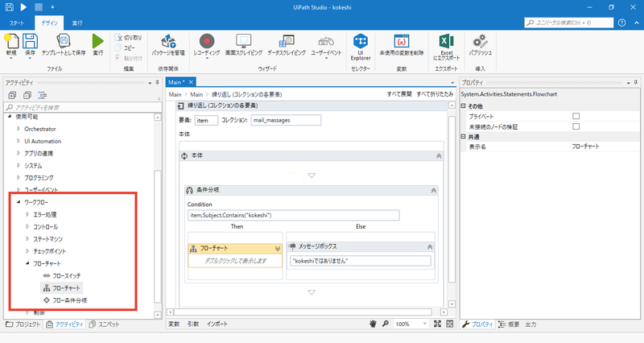Viewport: 644px width, 343px height.
Task: Click the tree view options icon in Activities panel
Action: point(43,95)
